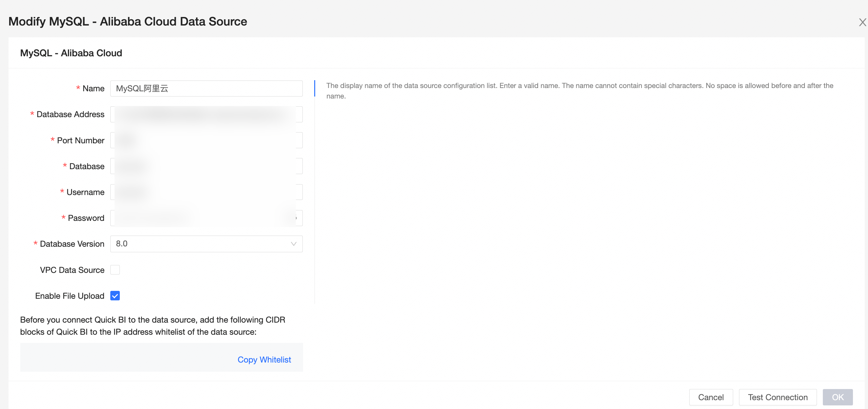Image resolution: width=868 pixels, height=409 pixels.
Task: Click the Copy Whitelist link
Action: pos(264,360)
